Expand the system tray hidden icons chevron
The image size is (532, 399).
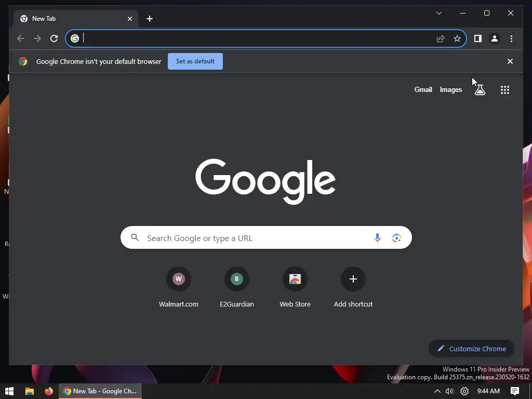437,391
